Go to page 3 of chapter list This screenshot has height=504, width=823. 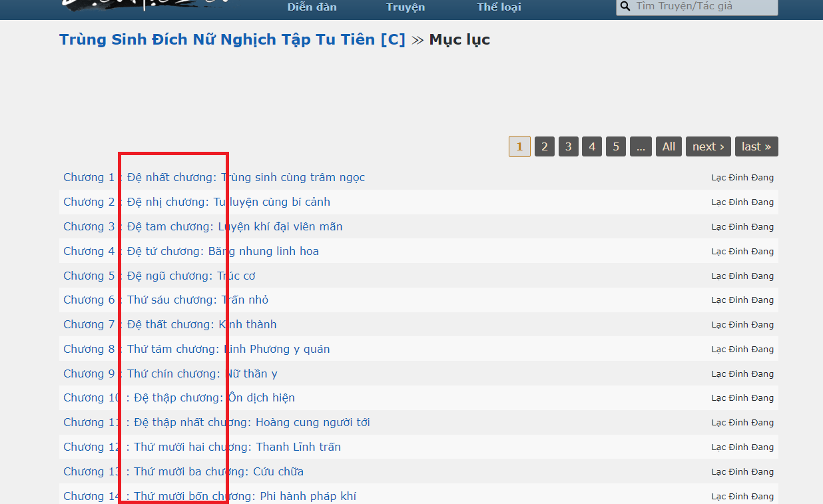[568, 146]
